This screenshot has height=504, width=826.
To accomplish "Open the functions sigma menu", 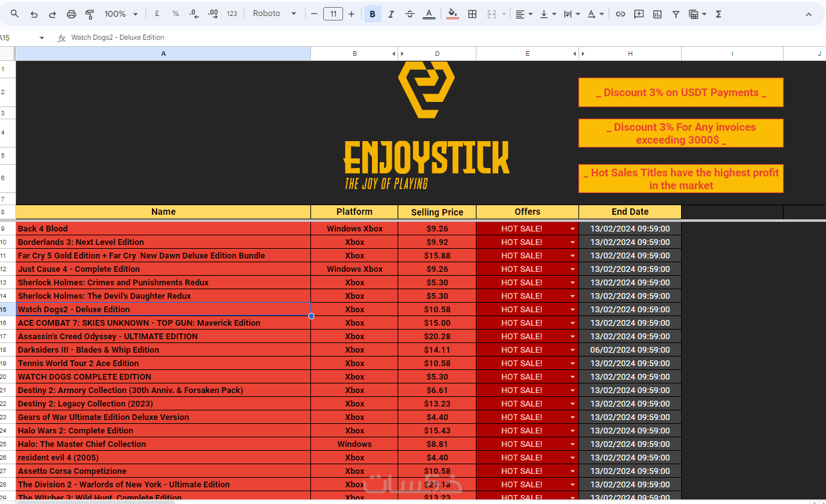I will (x=718, y=14).
